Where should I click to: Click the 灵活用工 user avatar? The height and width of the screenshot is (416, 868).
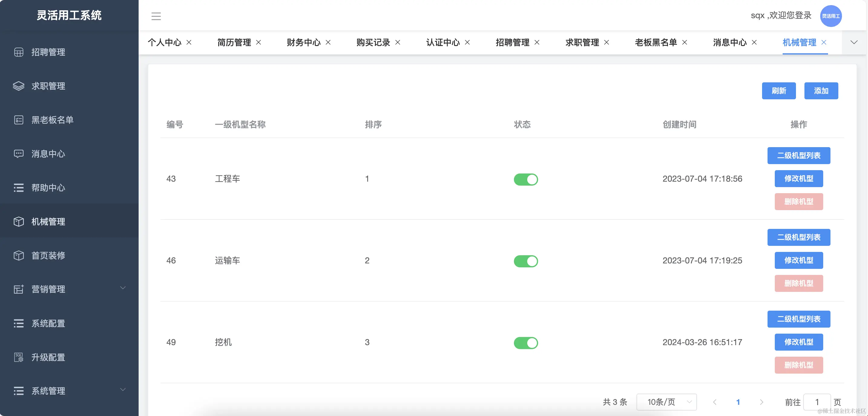click(830, 16)
